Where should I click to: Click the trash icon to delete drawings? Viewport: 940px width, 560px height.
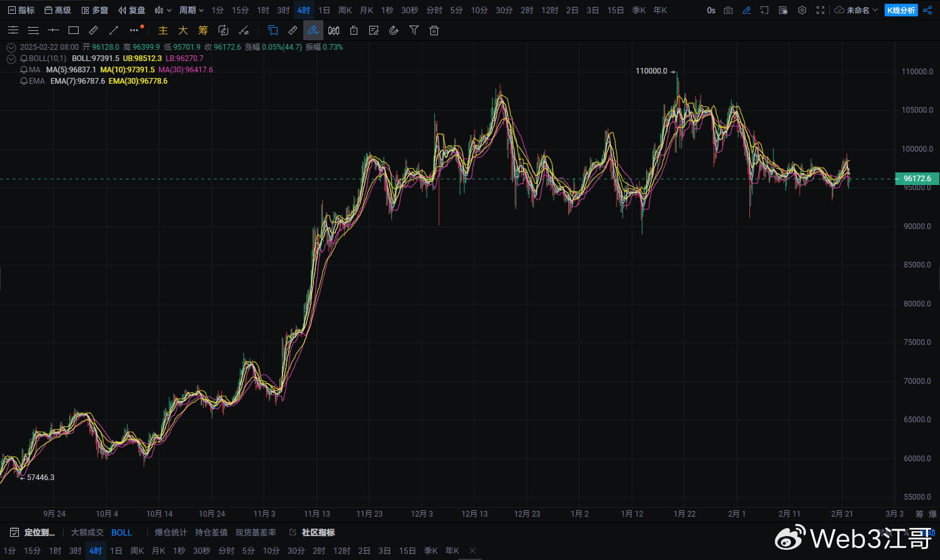434,30
